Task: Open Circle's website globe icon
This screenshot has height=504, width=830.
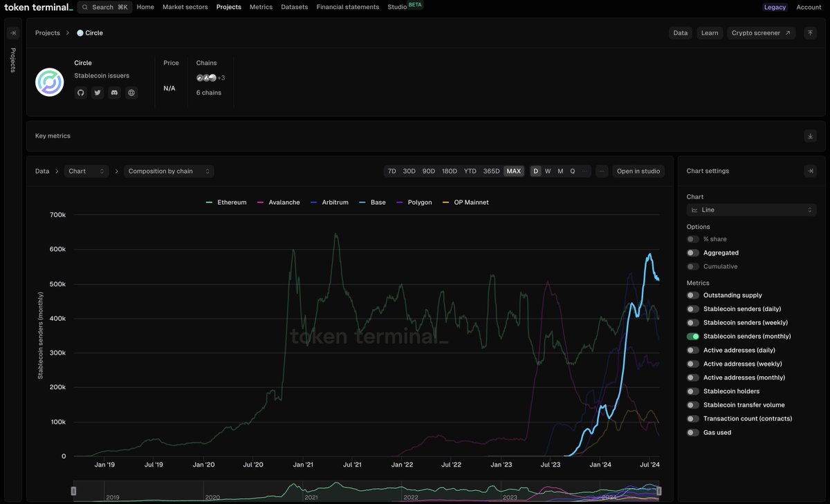Action: 131,93
